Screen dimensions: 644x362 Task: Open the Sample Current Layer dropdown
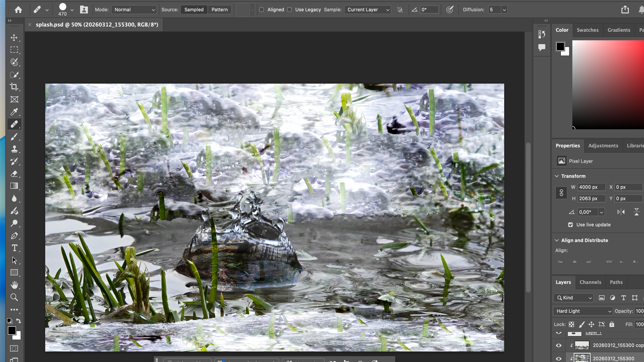368,10
